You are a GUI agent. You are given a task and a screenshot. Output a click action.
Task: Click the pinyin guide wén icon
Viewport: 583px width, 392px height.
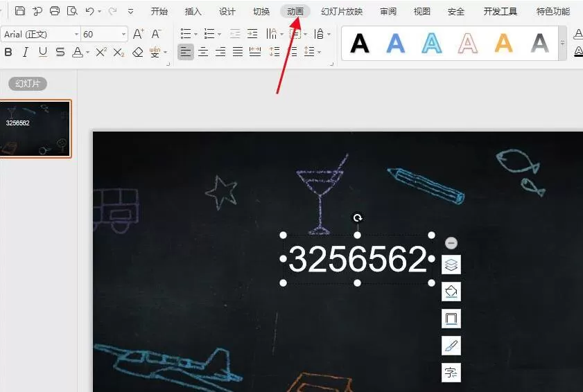click(x=155, y=52)
